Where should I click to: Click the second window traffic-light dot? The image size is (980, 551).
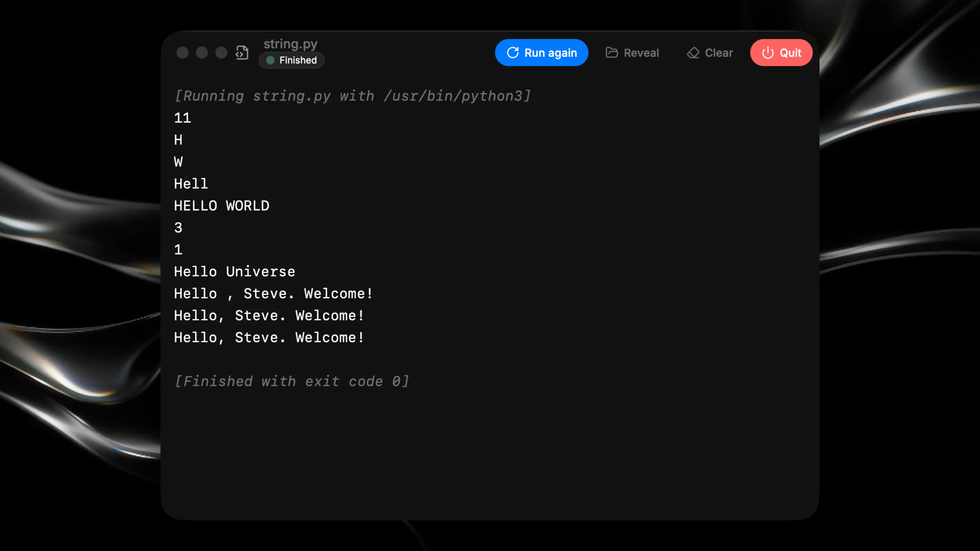(x=202, y=52)
